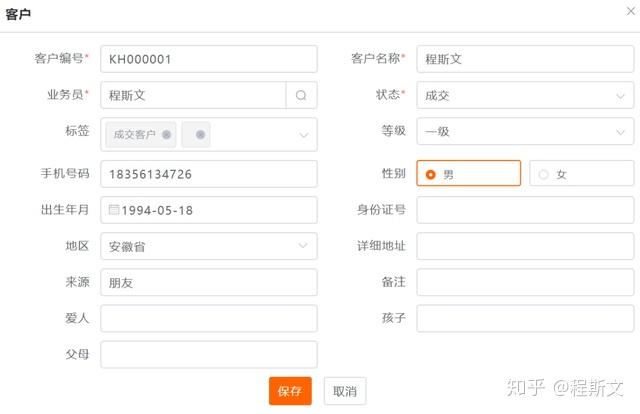Click the 保存 button

290,391
